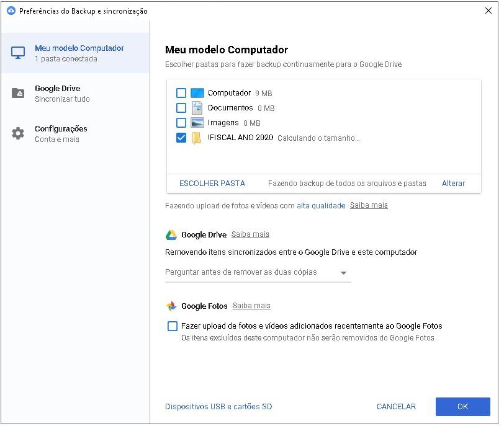Click 'Fazendo backup de todos os arquivos e pastas'
This screenshot has height=426, width=504.
coord(347,184)
